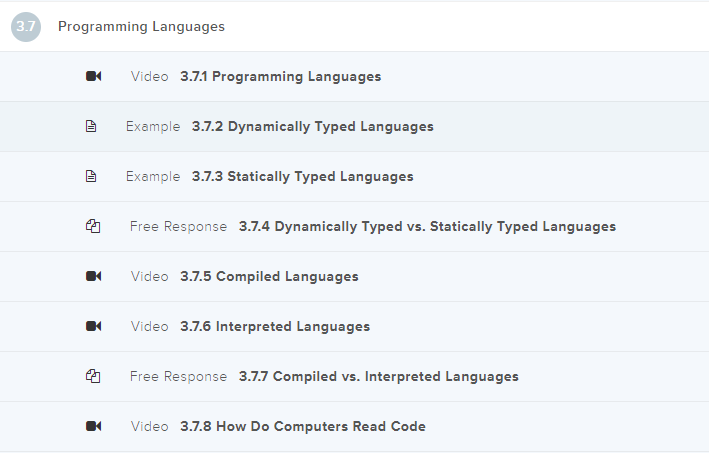Click the 3.7 module number badge
709x453 pixels.
[x=26, y=27]
